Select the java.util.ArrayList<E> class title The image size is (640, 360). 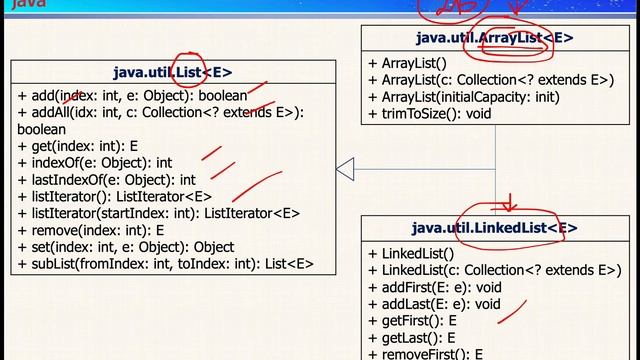495,38
